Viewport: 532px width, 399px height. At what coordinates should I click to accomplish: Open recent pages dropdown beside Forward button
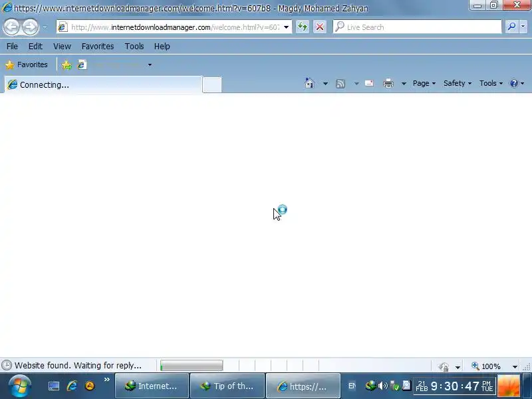pos(45,27)
